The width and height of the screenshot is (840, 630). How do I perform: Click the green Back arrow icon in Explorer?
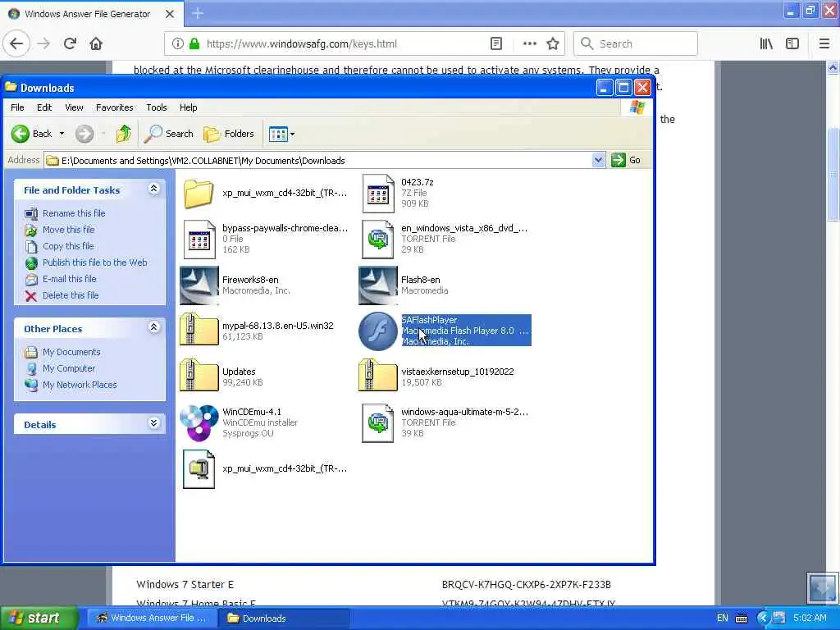(21, 134)
